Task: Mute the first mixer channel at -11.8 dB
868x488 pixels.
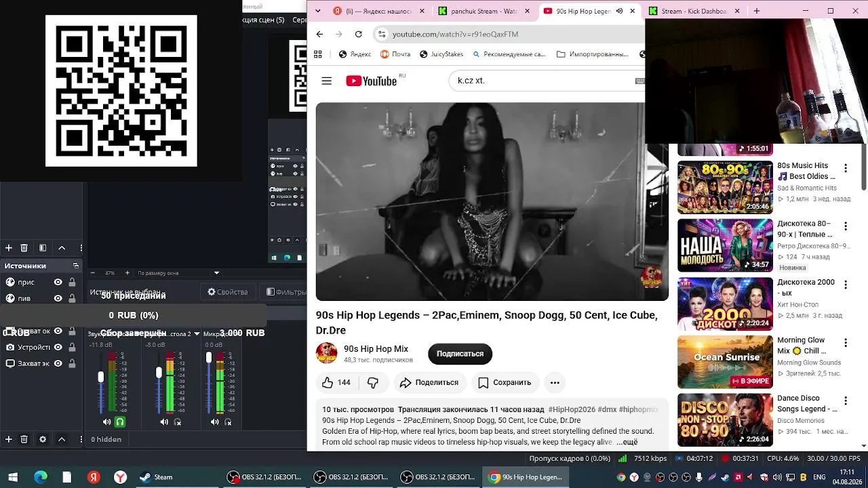Action: point(107,422)
